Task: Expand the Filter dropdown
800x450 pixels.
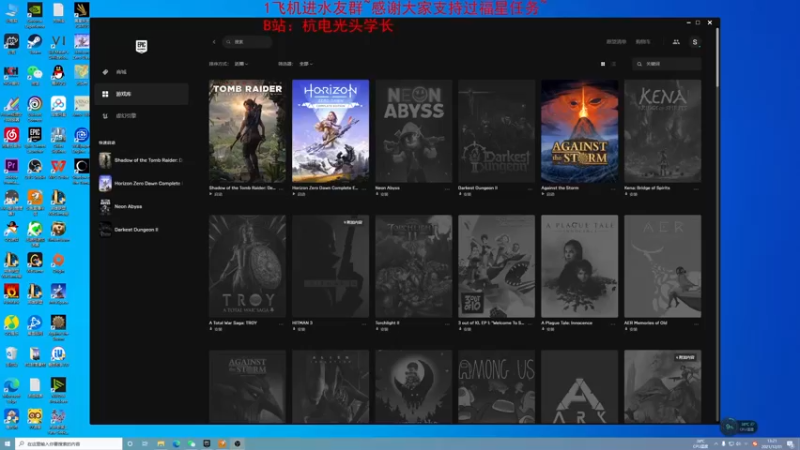Action: point(306,64)
